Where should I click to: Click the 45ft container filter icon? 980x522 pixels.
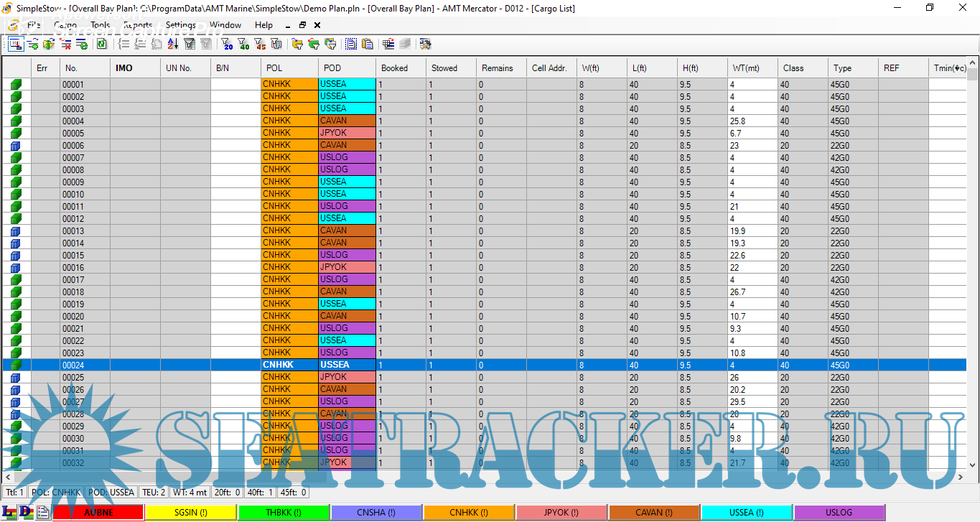(x=259, y=45)
